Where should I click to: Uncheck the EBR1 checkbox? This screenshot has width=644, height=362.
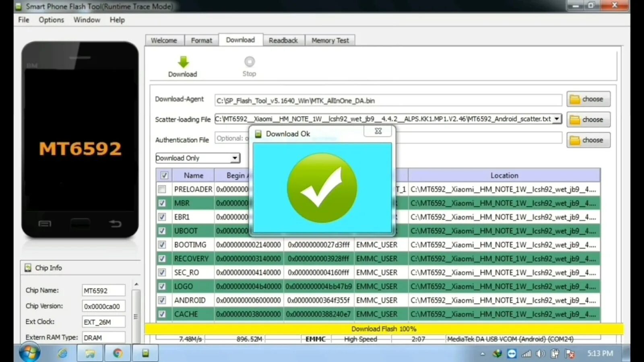click(x=162, y=217)
